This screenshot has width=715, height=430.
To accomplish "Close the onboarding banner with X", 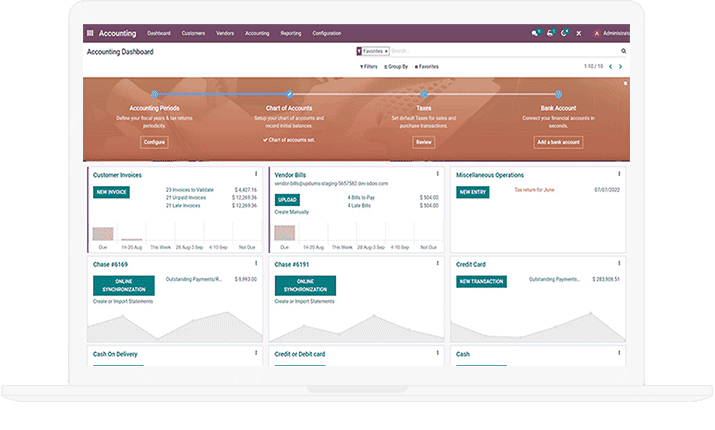I will pos(626,83).
